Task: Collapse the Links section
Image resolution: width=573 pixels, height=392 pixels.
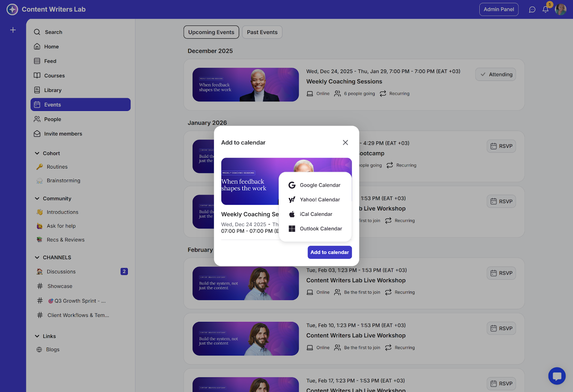Action: click(37, 336)
